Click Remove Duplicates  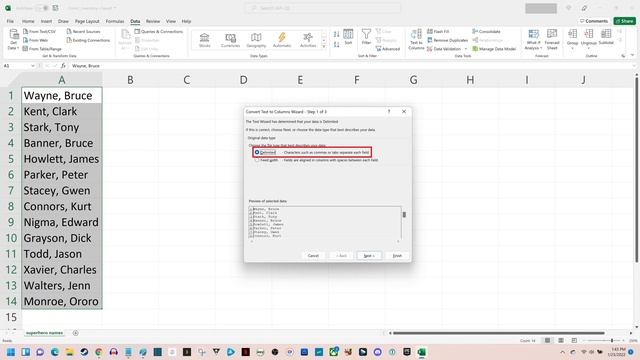click(447, 40)
